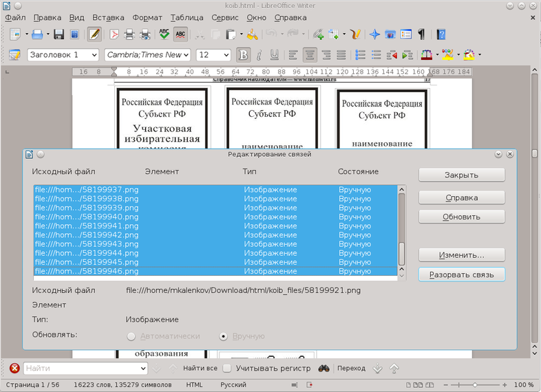Increase paragraph indent
The image size is (541, 392).
(407, 54)
